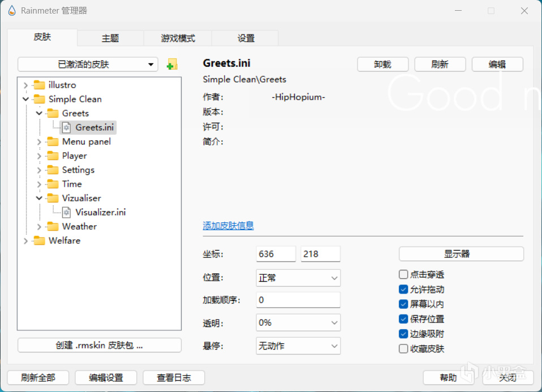Image resolution: width=542 pixels, height=392 pixels.
Task: Expand the Player folder node
Action: click(39, 156)
